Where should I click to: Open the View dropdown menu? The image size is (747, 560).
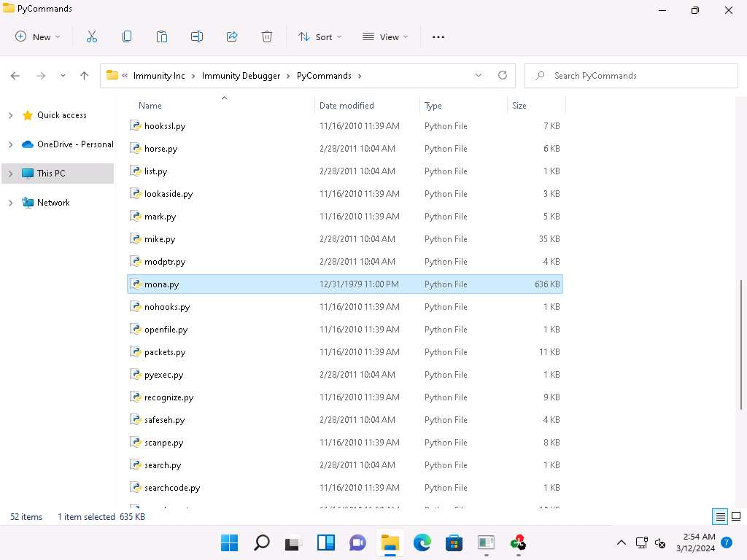[385, 36]
